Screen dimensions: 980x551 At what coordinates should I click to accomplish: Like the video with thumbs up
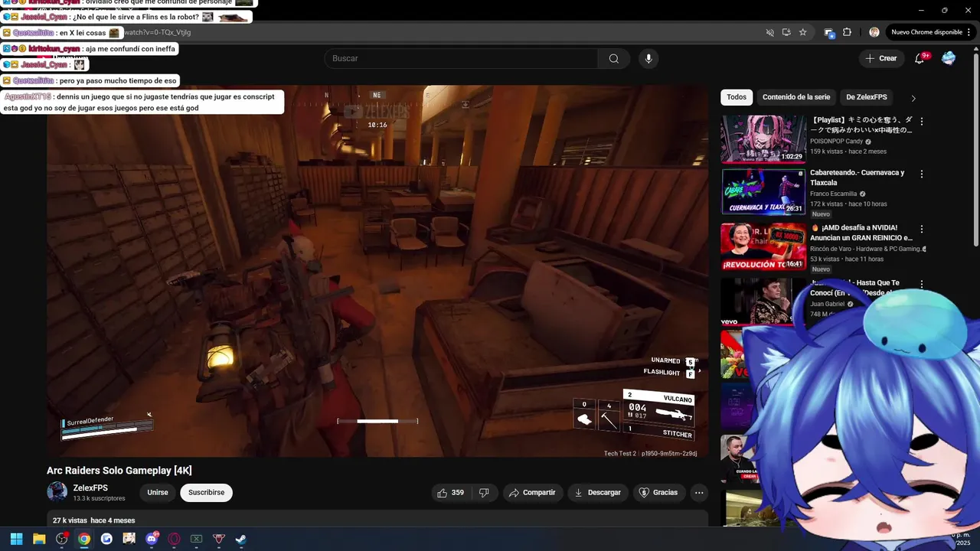(450, 493)
